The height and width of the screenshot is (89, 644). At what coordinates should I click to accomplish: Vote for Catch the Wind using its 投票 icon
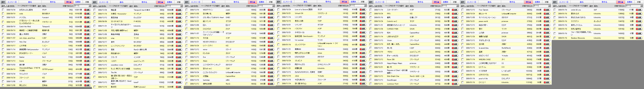87,26
